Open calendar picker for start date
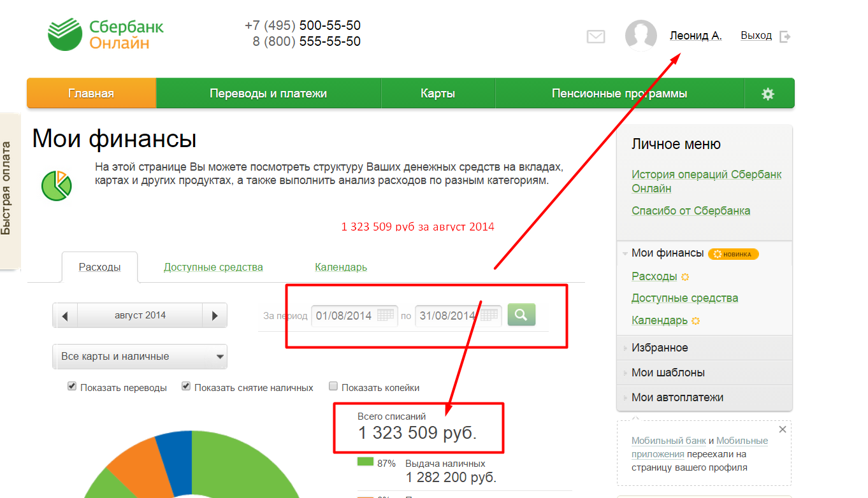Image resolution: width=868 pixels, height=498 pixels. [385, 315]
